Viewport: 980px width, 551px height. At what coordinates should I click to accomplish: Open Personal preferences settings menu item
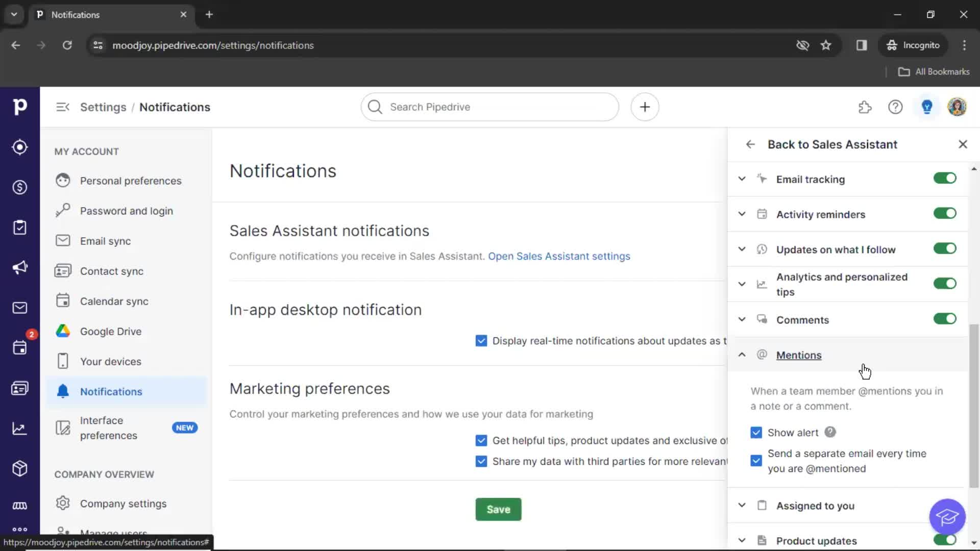(x=131, y=180)
